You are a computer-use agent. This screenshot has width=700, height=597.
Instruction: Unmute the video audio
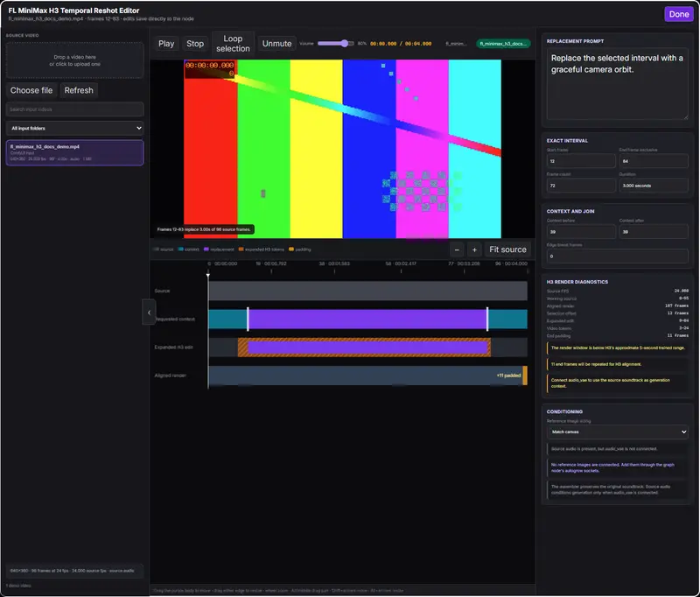(276, 44)
